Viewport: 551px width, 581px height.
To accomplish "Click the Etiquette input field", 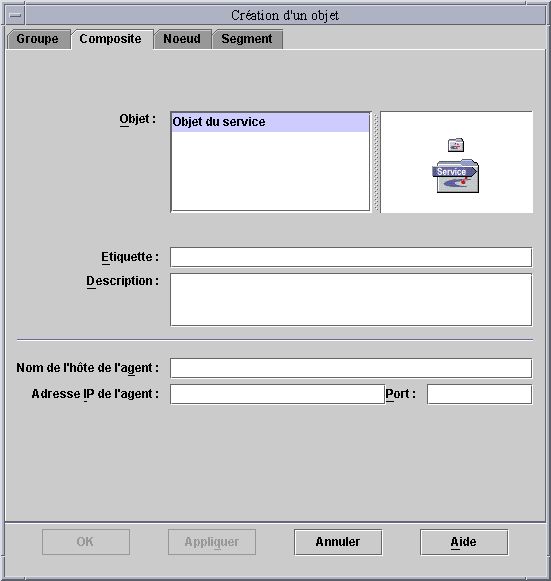I will click(x=351, y=257).
